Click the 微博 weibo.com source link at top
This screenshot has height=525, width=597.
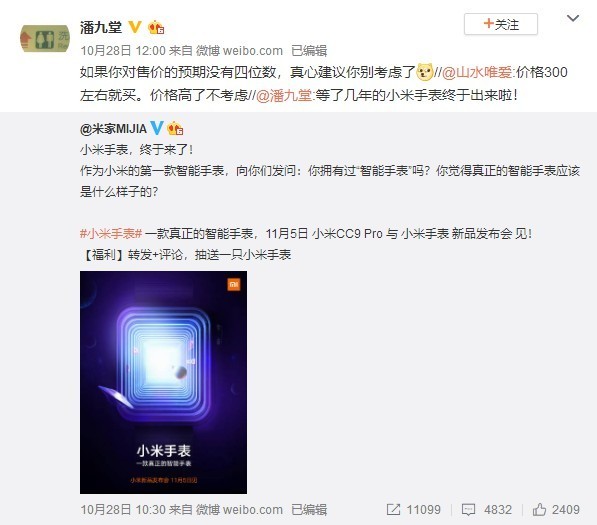tap(239, 51)
